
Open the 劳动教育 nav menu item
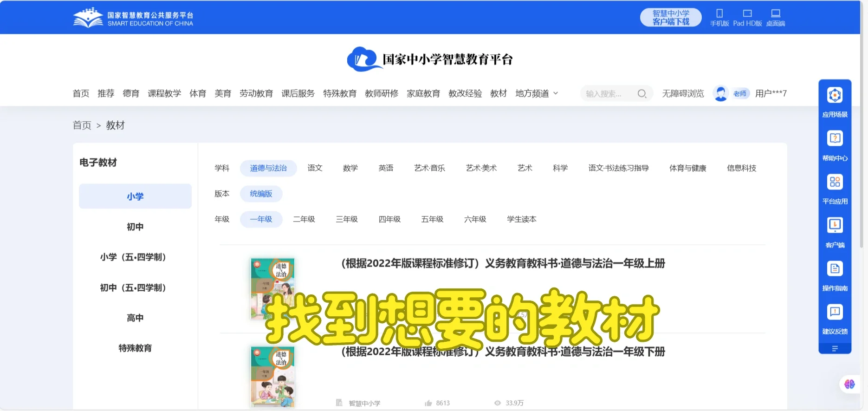tap(256, 94)
